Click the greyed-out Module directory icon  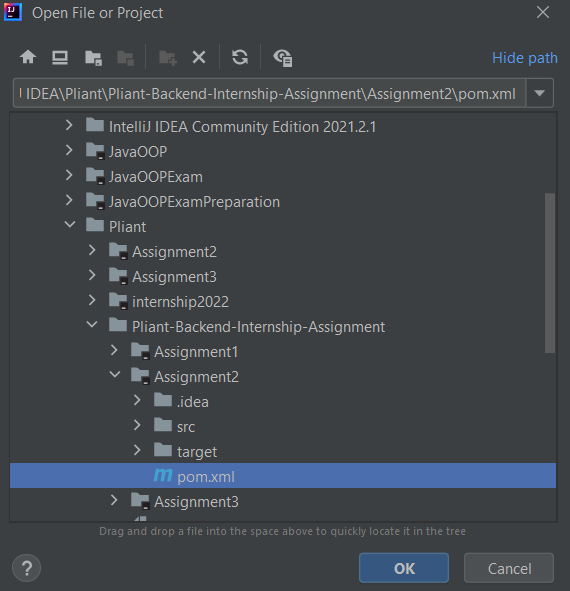pos(125,58)
